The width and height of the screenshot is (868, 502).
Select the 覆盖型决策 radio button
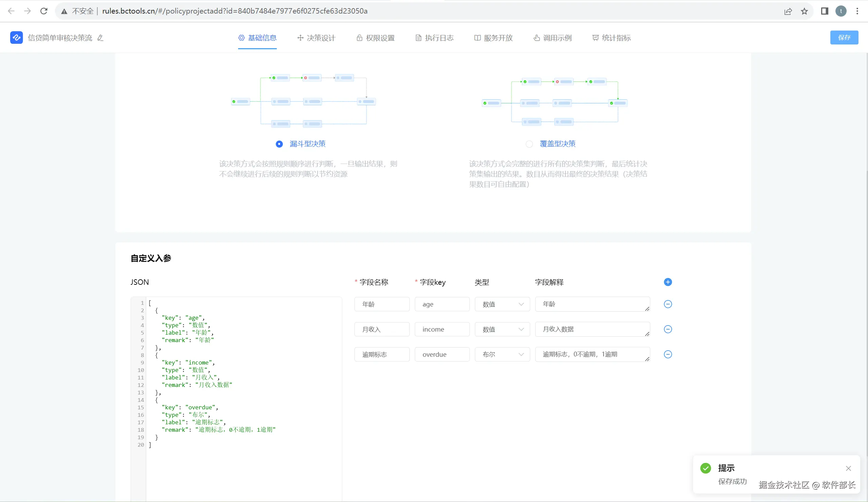click(x=529, y=144)
